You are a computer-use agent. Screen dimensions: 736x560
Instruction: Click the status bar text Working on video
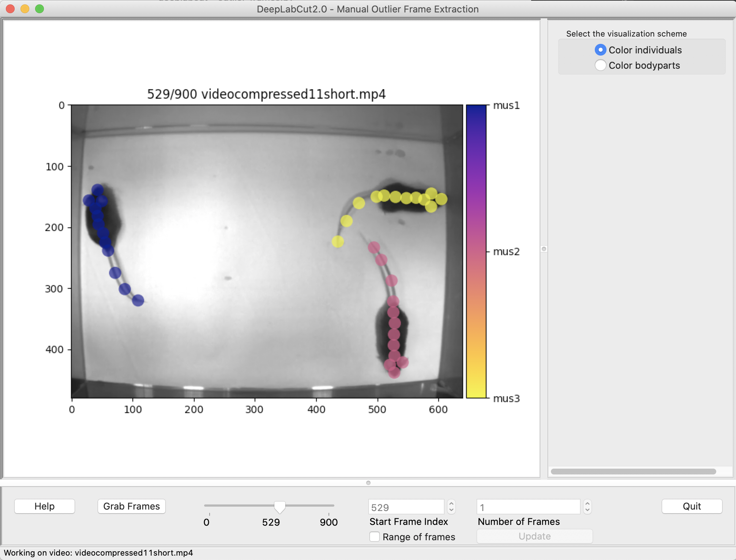[98, 553]
